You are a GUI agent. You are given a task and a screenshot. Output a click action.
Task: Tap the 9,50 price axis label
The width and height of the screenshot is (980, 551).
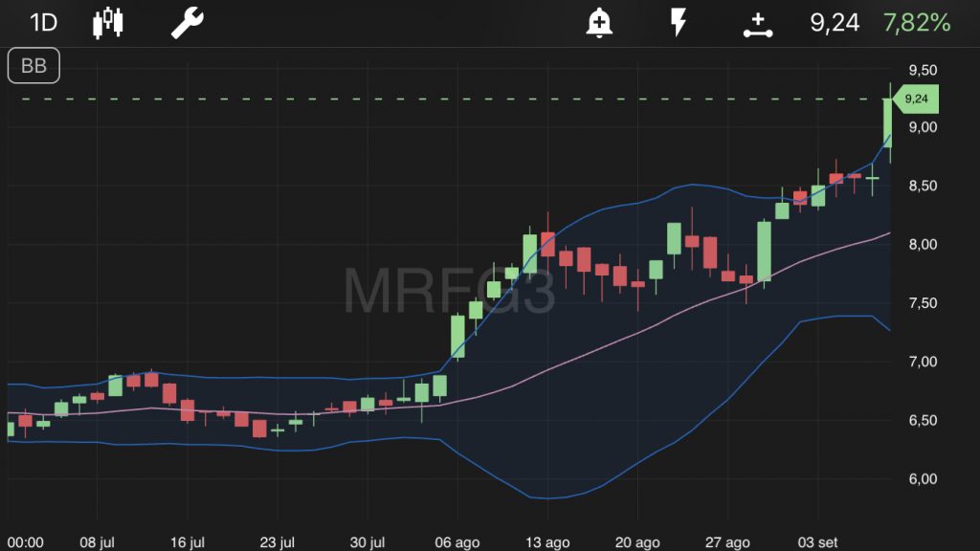pyautogui.click(x=923, y=70)
